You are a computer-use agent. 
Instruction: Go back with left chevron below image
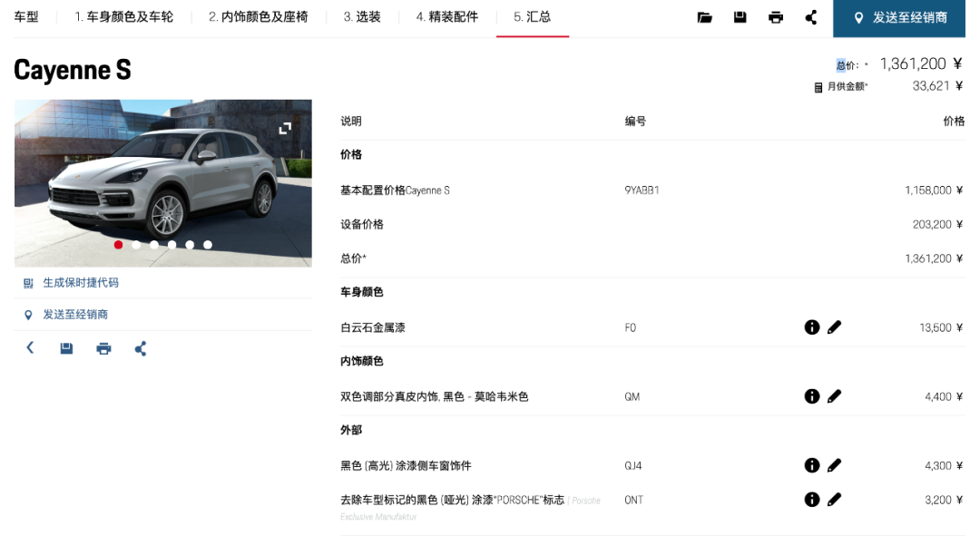pos(29,348)
